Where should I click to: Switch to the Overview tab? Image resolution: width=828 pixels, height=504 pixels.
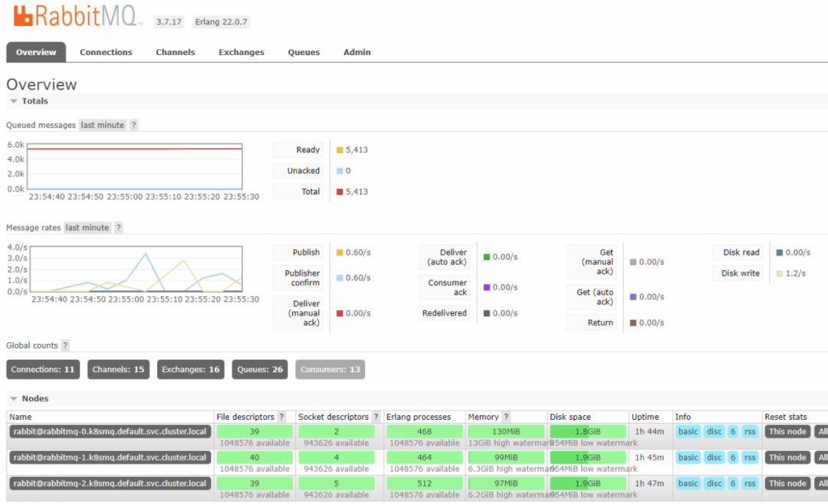pos(36,52)
